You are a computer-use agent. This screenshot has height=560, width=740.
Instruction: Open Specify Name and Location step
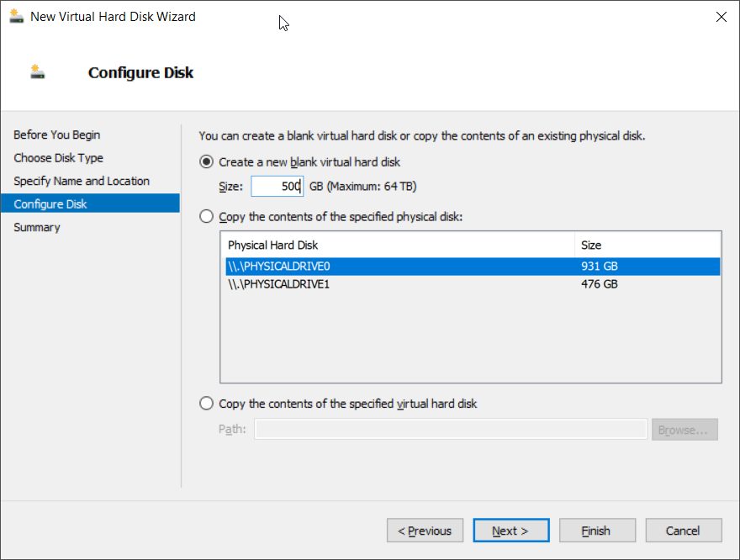[82, 181]
